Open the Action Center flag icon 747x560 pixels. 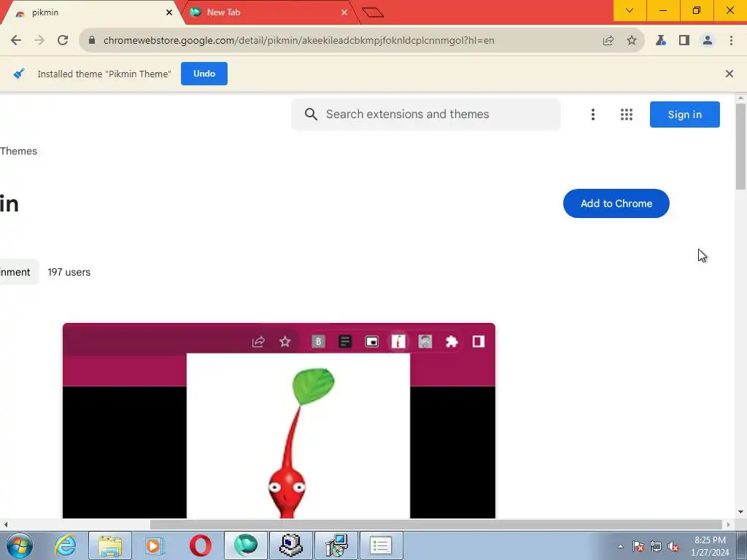[638, 546]
